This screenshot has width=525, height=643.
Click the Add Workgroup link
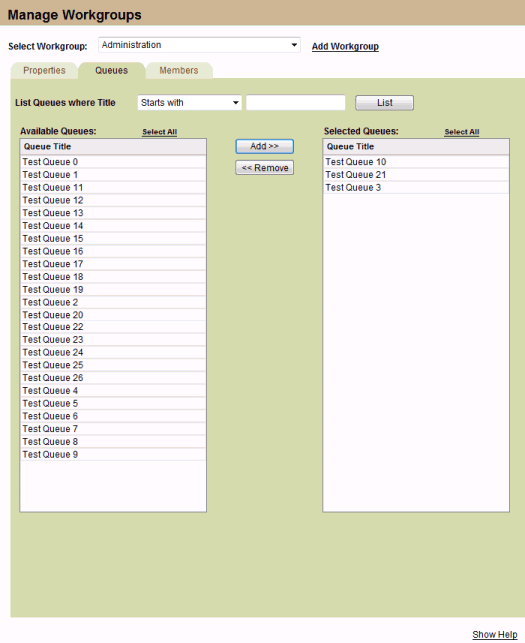click(345, 46)
